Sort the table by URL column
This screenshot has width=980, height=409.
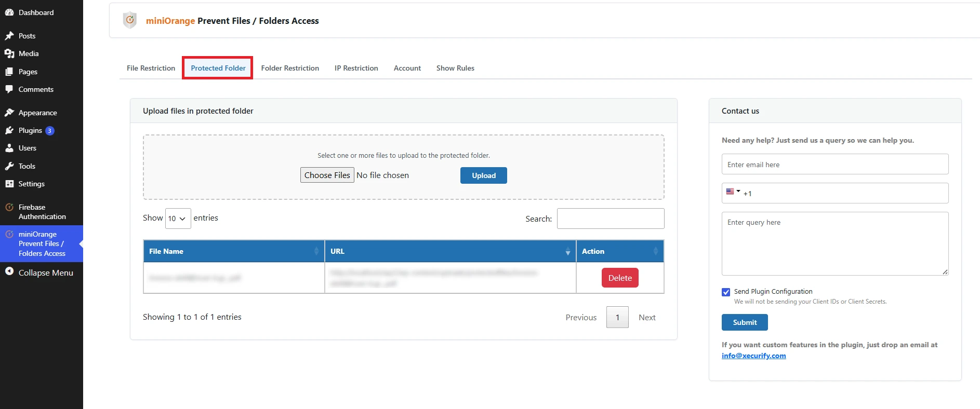(451, 251)
